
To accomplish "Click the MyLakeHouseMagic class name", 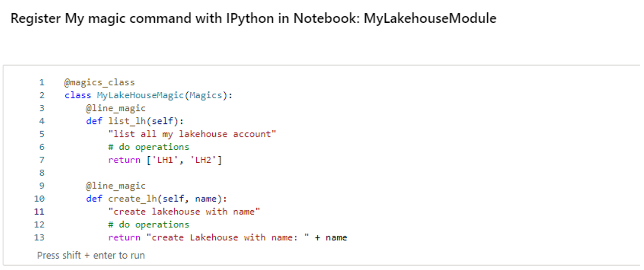I will [140, 95].
